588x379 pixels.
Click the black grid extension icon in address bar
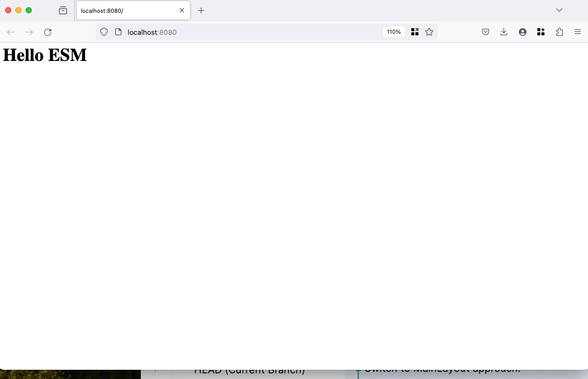415,32
